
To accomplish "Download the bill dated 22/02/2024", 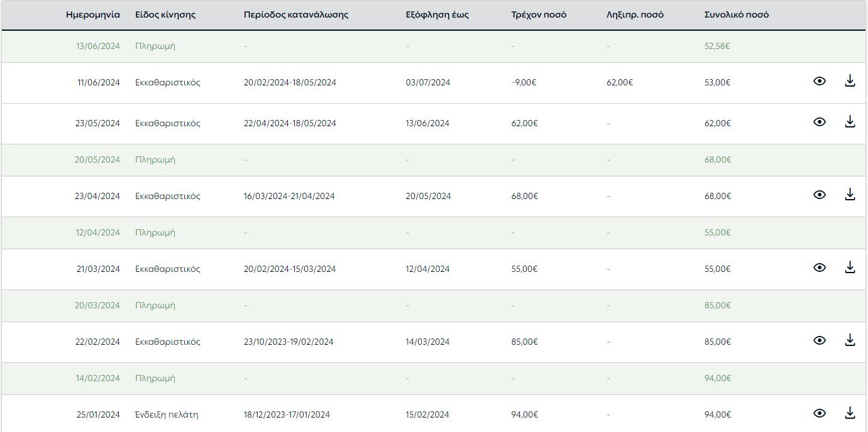I will (x=850, y=340).
